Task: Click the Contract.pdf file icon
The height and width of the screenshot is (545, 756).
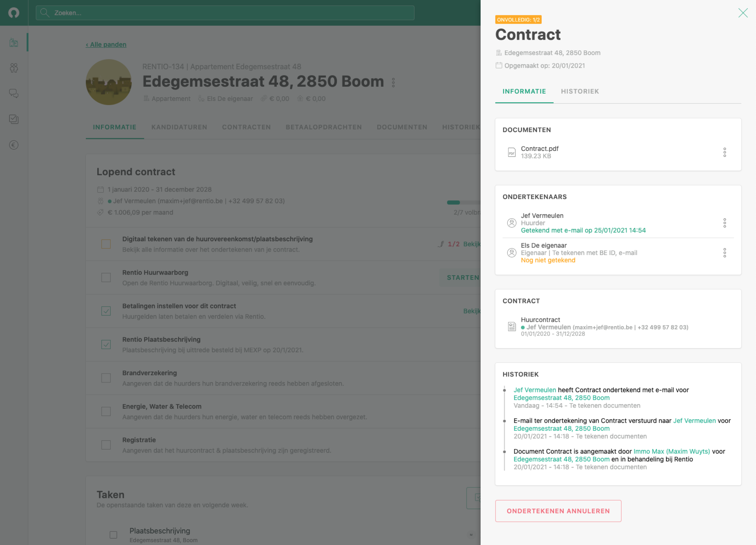Action: pyautogui.click(x=511, y=152)
